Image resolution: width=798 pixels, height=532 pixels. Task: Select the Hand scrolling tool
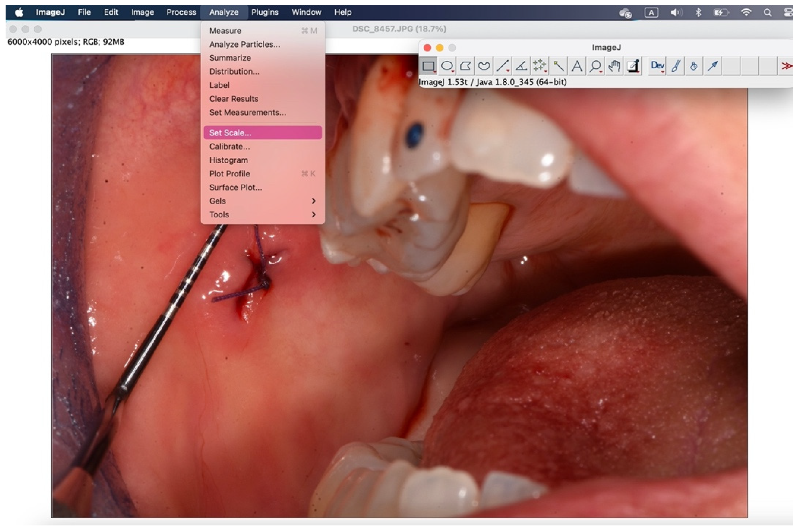click(614, 66)
